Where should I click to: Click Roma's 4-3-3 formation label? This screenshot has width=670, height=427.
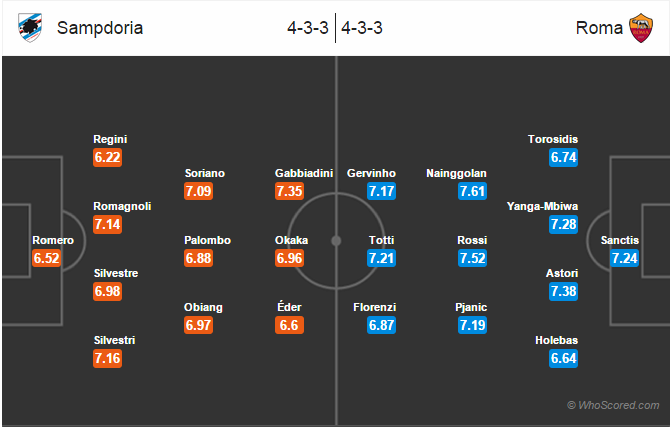[361, 28]
